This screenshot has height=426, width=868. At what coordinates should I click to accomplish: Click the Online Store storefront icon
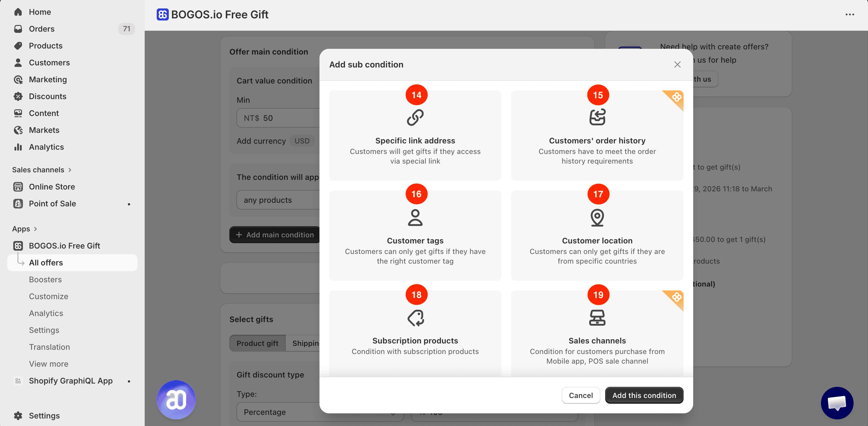click(x=18, y=186)
